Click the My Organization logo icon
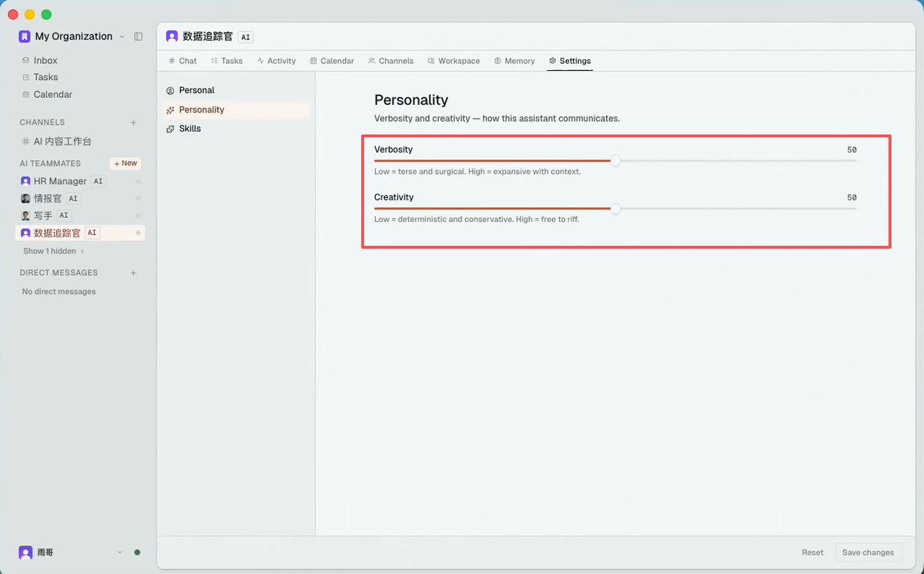The width and height of the screenshot is (924, 574). click(x=25, y=36)
